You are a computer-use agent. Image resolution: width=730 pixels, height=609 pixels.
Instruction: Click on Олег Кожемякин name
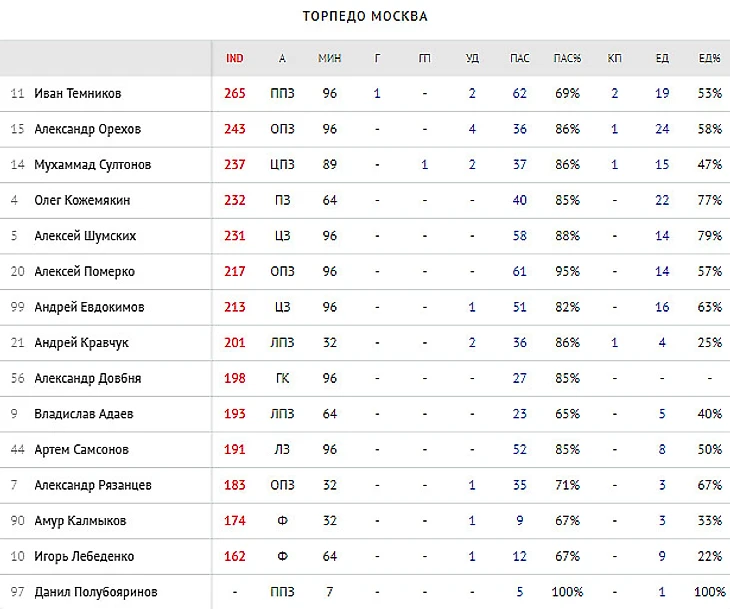pyautogui.click(x=82, y=200)
